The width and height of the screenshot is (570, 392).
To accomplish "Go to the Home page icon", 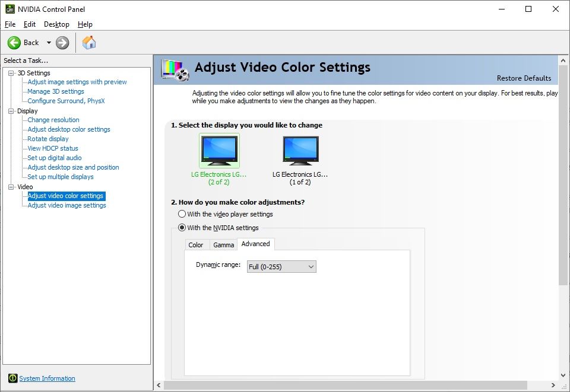I will 89,43.
